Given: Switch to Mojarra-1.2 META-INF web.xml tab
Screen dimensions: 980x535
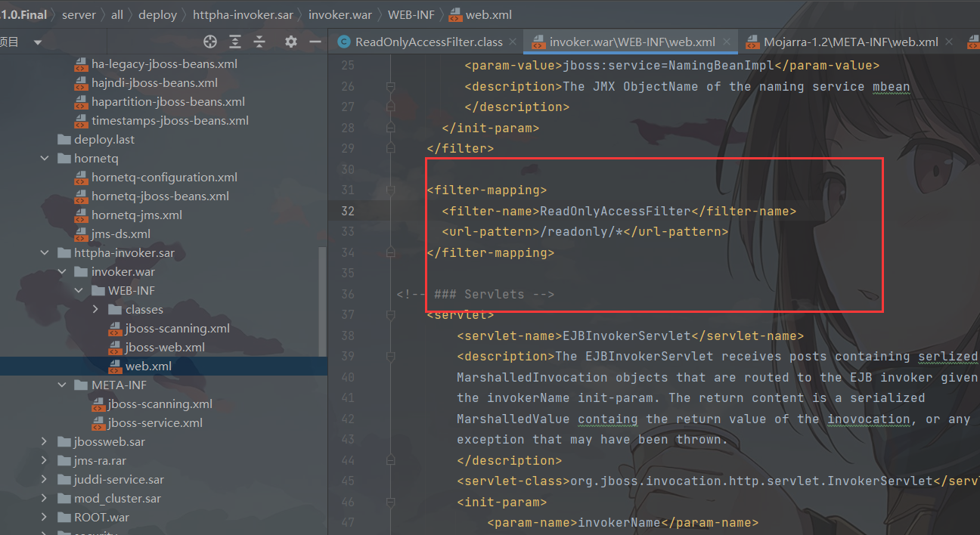Looking at the screenshot, I should point(850,42).
